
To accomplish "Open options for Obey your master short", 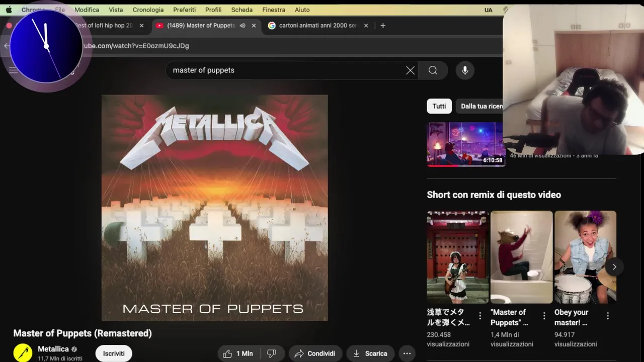I will [608, 316].
